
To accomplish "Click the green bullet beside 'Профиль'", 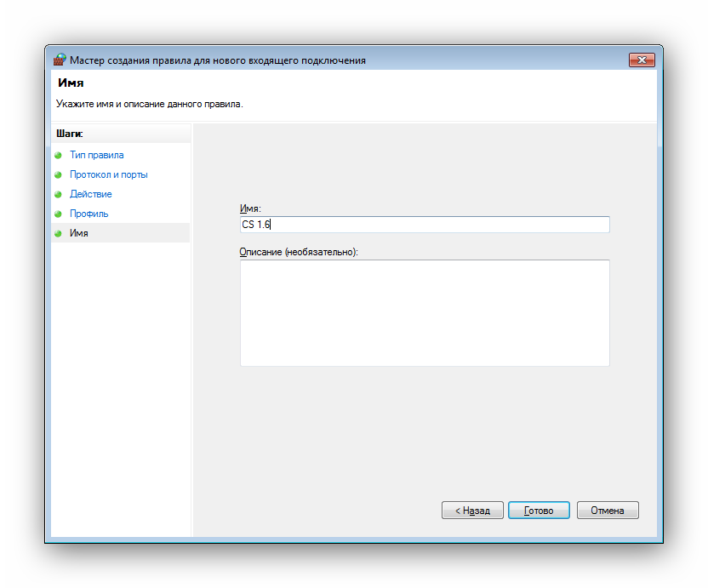I will 58,214.
